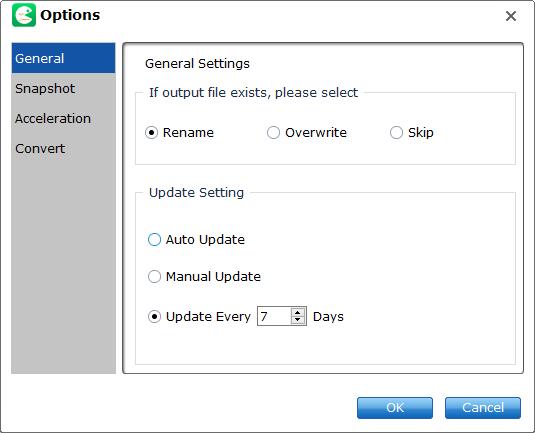Image resolution: width=535 pixels, height=433 pixels.
Task: Open the Snapshot settings tab
Action: click(x=63, y=88)
